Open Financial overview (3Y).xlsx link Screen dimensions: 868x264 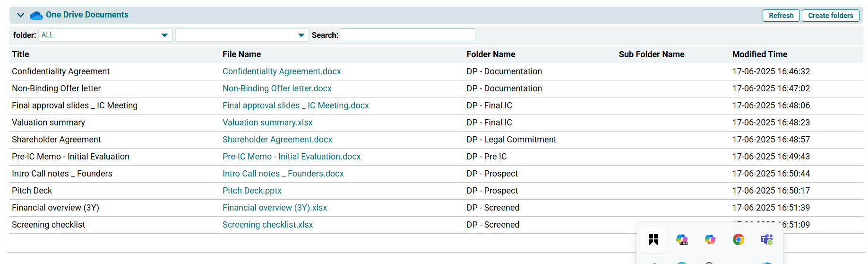(275, 208)
